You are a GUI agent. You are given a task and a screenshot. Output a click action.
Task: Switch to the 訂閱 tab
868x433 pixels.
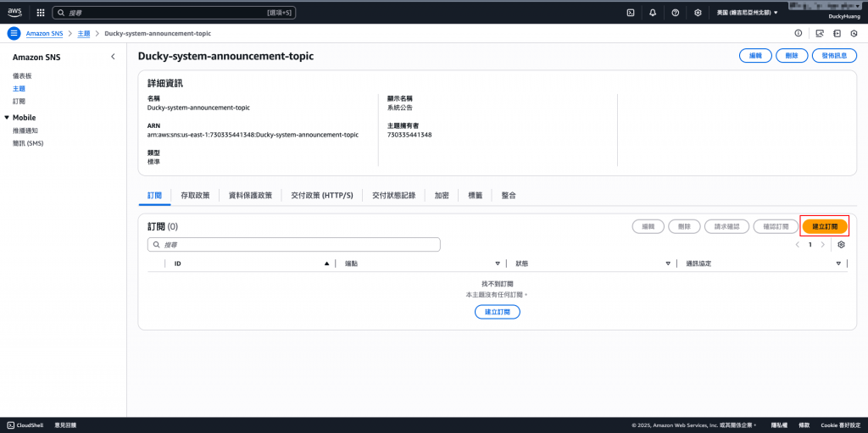(x=155, y=196)
